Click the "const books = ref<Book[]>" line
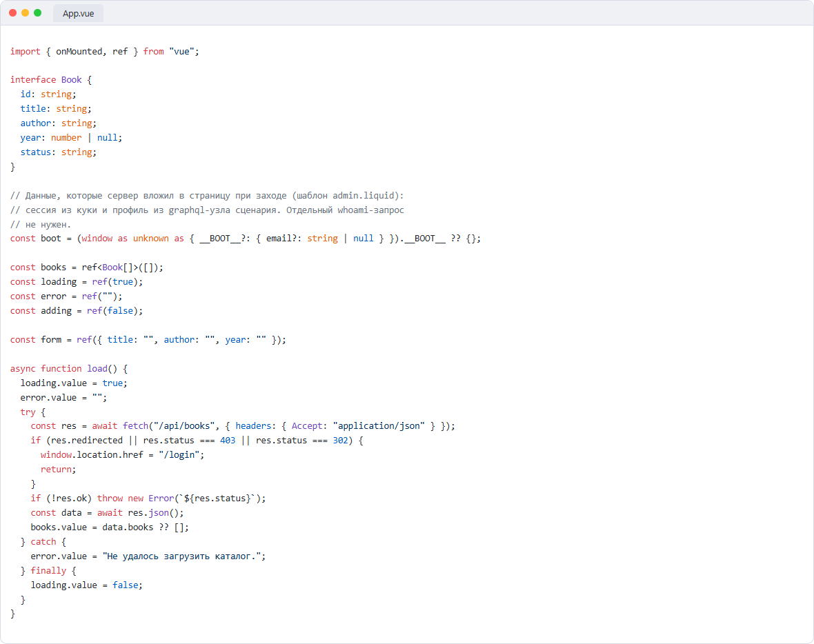 pyautogui.click(x=87, y=268)
